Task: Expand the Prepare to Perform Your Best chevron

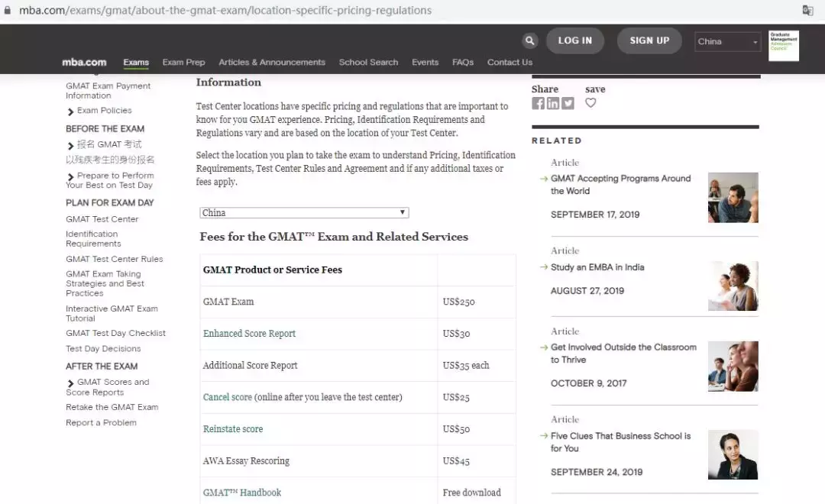Action: click(70, 176)
